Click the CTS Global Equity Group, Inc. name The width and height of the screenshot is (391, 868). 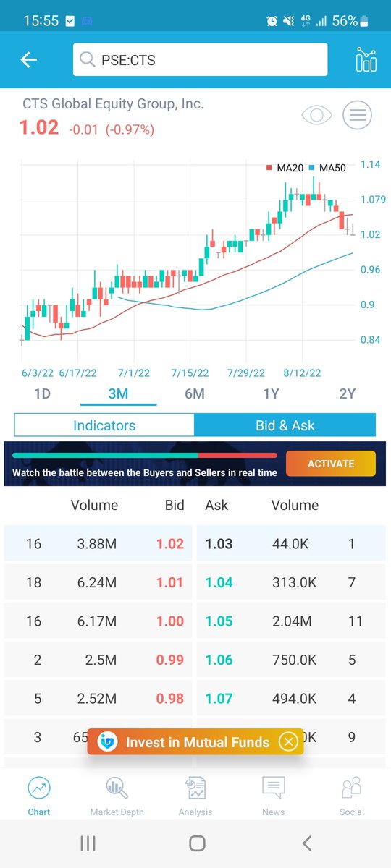click(x=113, y=104)
